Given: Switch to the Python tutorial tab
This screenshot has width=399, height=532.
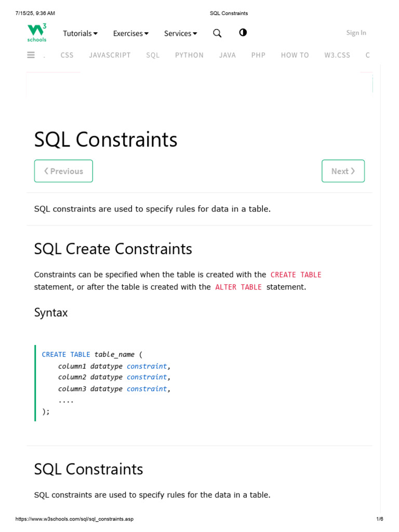Looking at the screenshot, I should tap(189, 55).
